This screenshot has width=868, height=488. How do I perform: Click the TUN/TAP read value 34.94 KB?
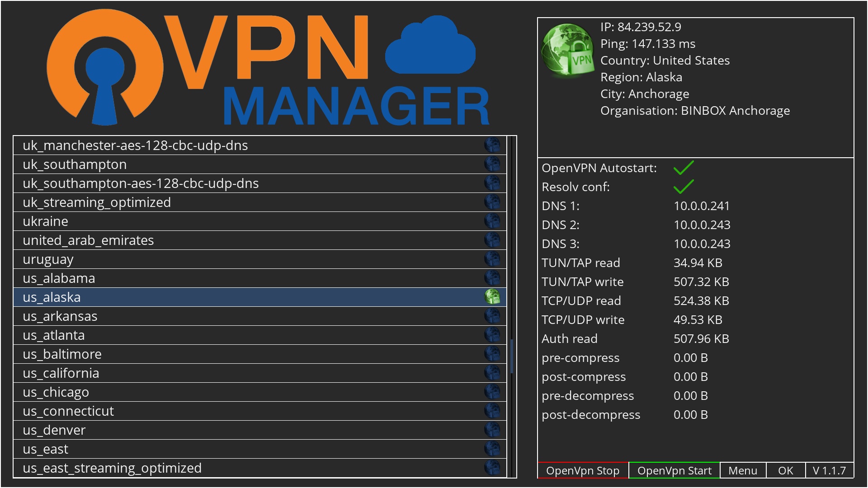click(x=698, y=263)
